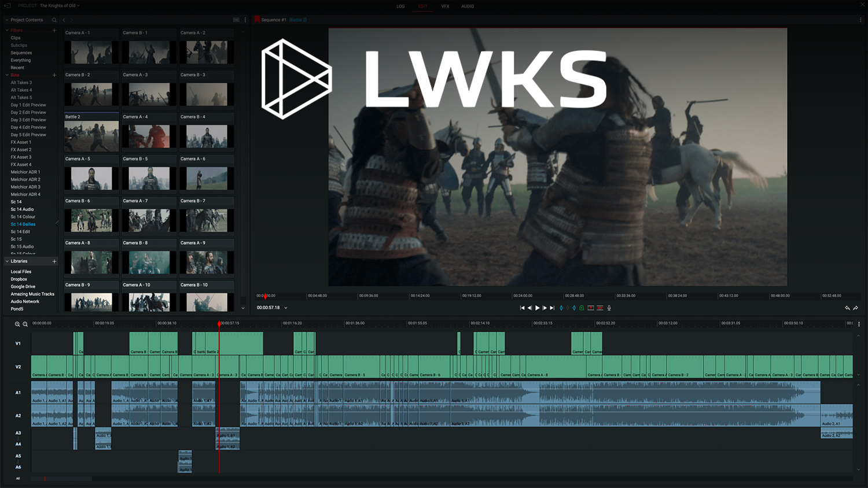Collapse the Libraries section
Image resolution: width=868 pixels, height=488 pixels.
(7, 261)
